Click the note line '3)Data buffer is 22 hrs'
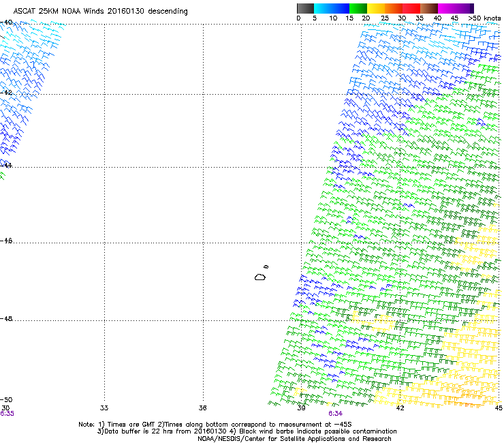Viewport: 504px width, 443px height. [x=247, y=431]
